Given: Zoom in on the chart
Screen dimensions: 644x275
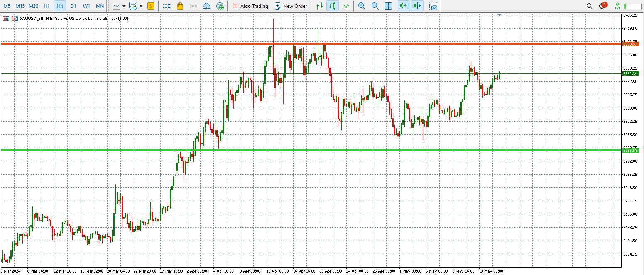Looking at the screenshot, I should [x=362, y=6].
